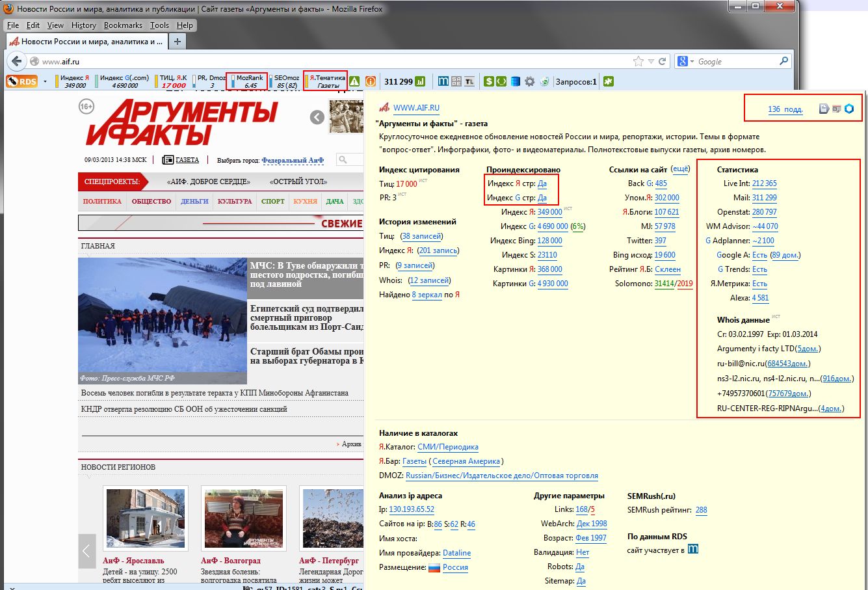The width and height of the screenshot is (868, 590).
Task: Click the blue database toolbar icon
Action: pos(516,81)
